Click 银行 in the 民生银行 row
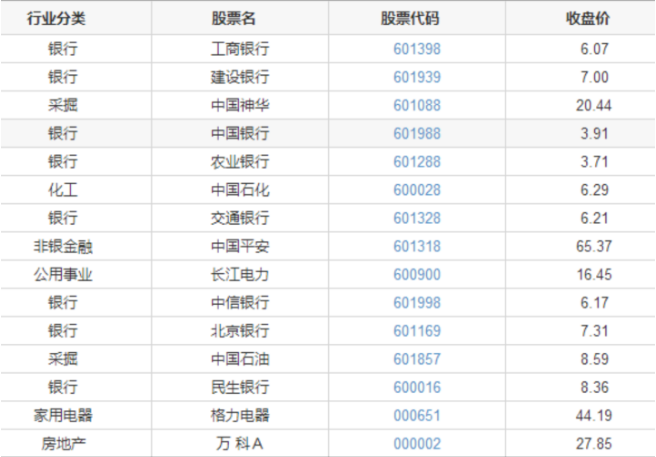656x457 pixels. (x=63, y=387)
